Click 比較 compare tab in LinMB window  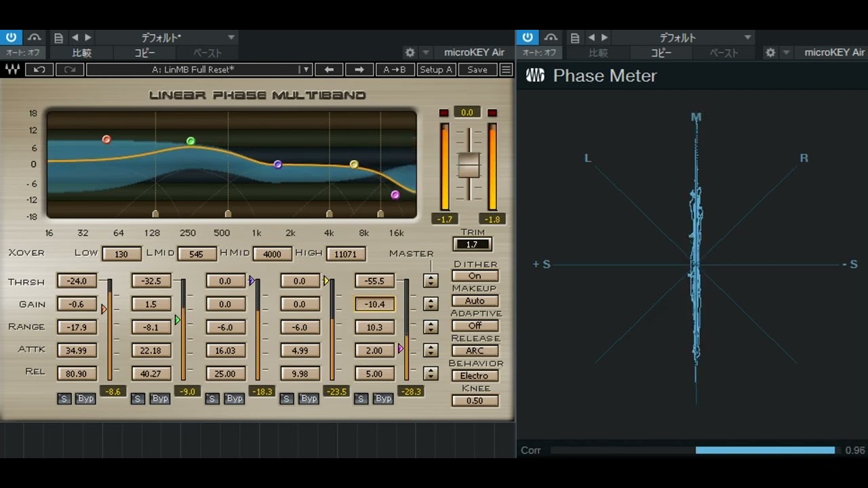coord(81,52)
